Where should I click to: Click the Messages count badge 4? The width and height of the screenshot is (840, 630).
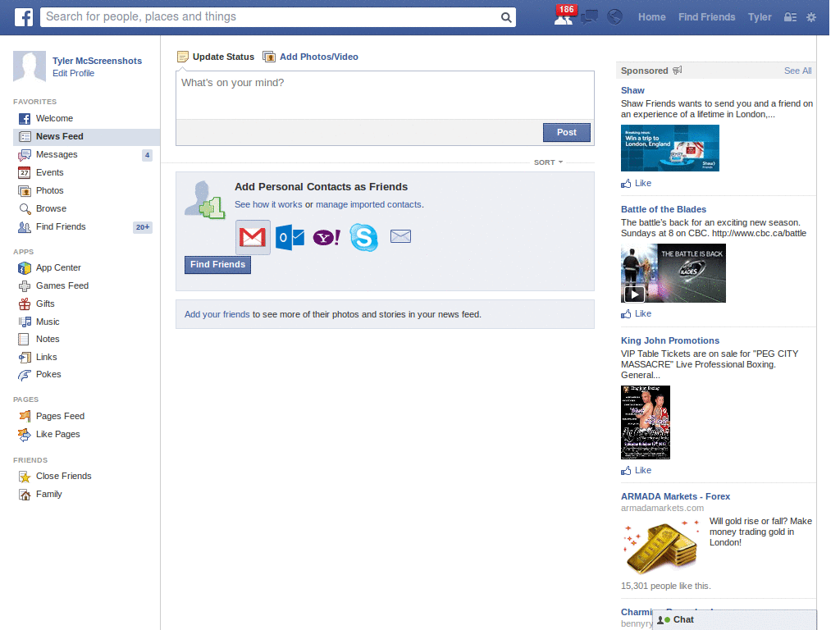[148, 155]
